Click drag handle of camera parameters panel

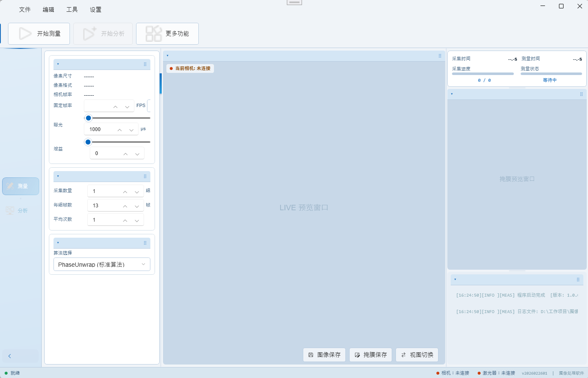click(145, 64)
